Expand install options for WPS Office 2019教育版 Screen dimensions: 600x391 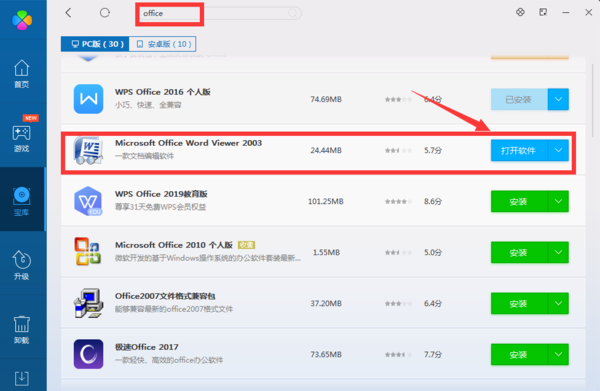pos(558,201)
